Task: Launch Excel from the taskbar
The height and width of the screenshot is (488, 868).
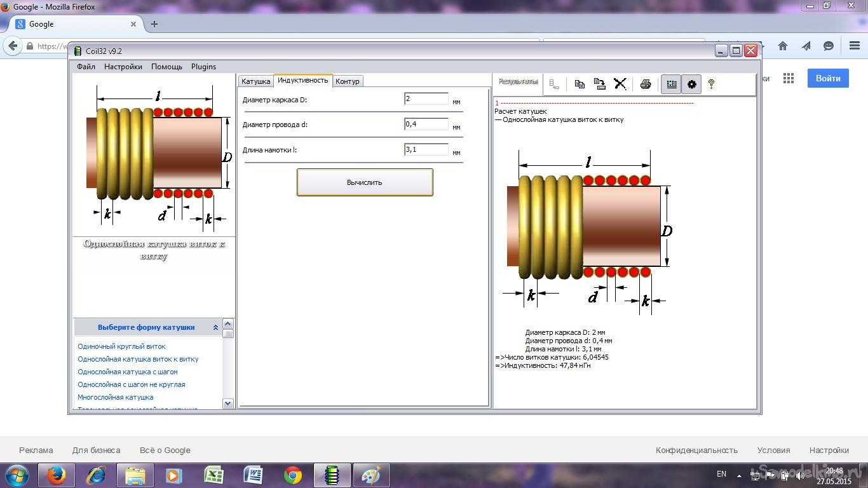Action: pyautogui.click(x=214, y=475)
